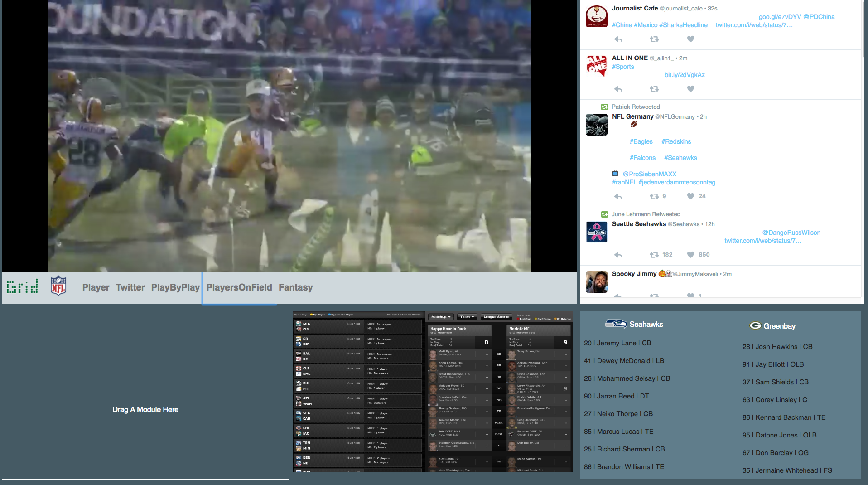The image size is (868, 485).
Task: Open Spooky Jimmy profile avatar
Action: pos(597,282)
